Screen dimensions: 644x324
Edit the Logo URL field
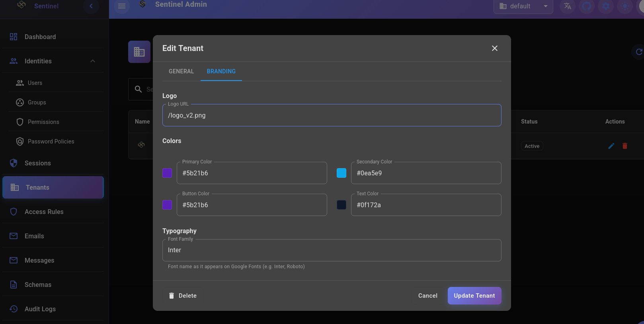(x=332, y=115)
